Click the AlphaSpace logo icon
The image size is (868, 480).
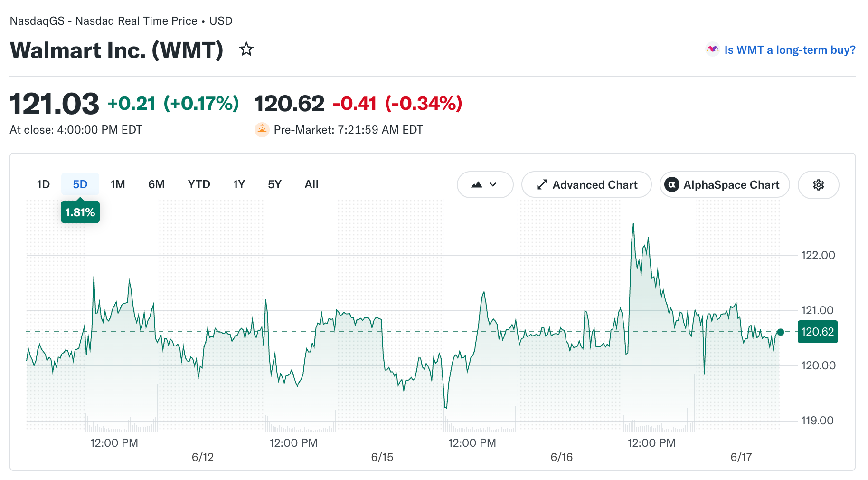pyautogui.click(x=671, y=184)
